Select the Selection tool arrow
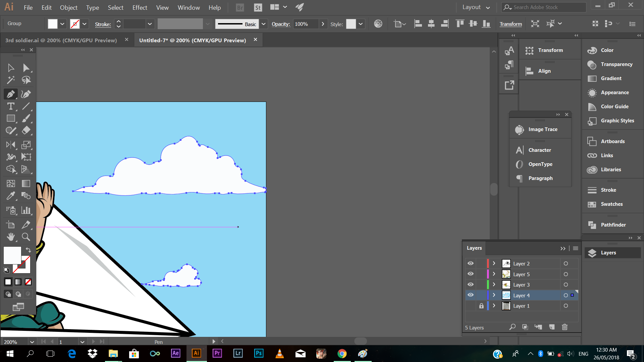 (11, 68)
